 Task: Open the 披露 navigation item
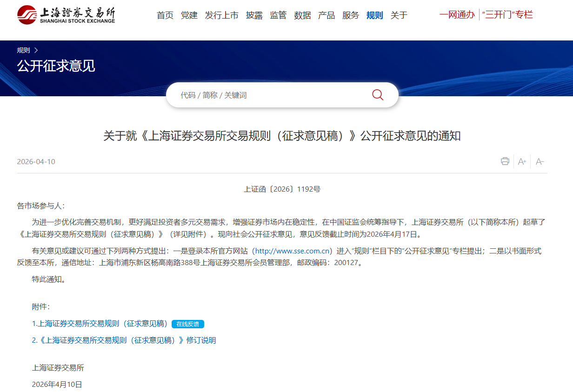pyautogui.click(x=254, y=15)
